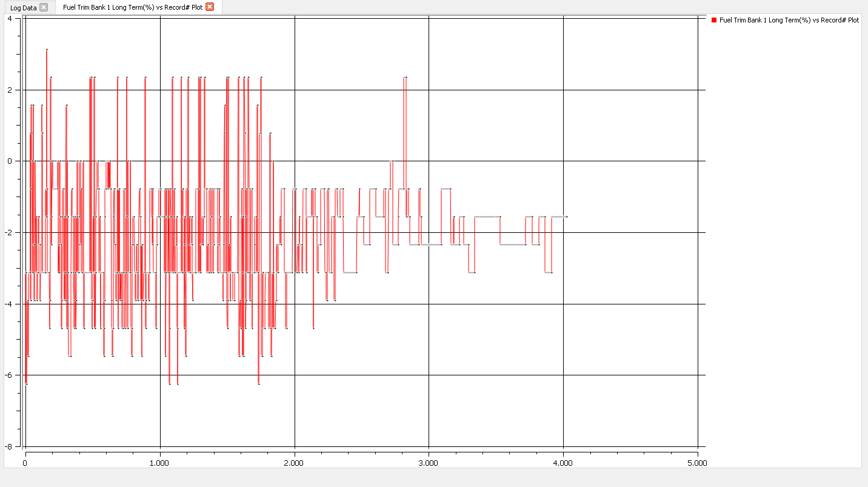Click the red legend color square

714,20
